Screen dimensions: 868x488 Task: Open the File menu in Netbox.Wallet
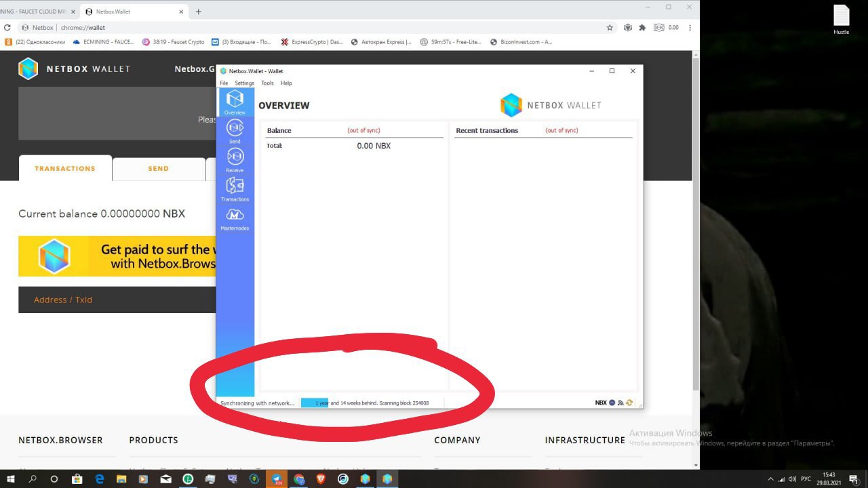(224, 83)
